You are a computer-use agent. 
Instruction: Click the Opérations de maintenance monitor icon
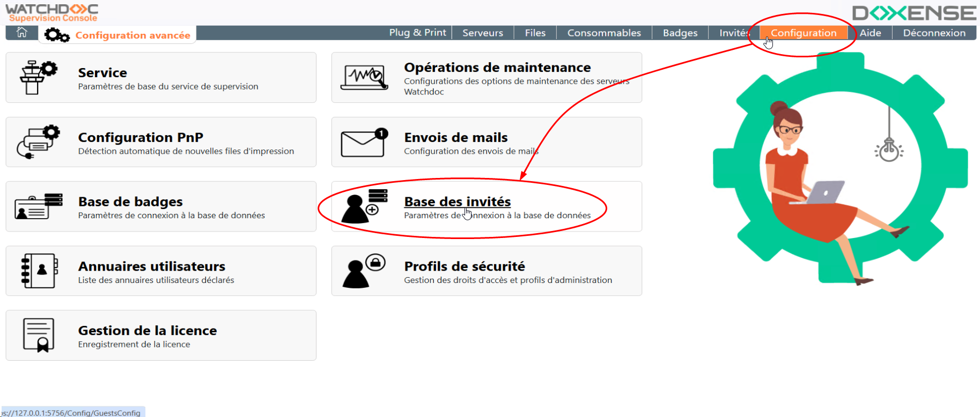coord(364,78)
